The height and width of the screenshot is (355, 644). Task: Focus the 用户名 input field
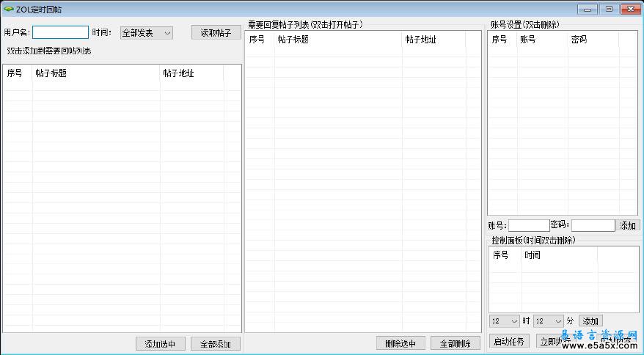pyautogui.click(x=60, y=33)
